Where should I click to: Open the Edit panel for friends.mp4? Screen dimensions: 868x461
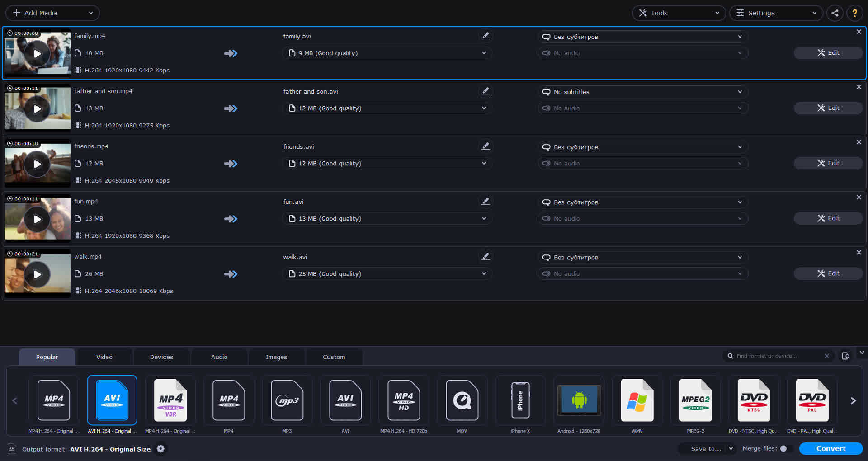[828, 163]
